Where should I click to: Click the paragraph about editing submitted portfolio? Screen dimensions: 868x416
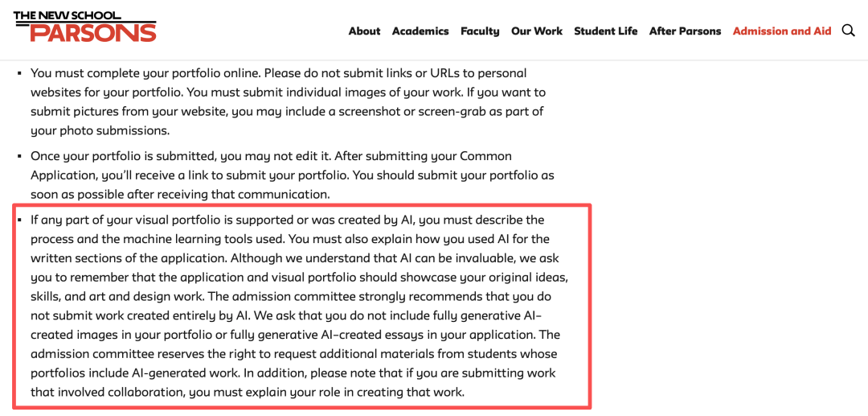[x=293, y=175]
